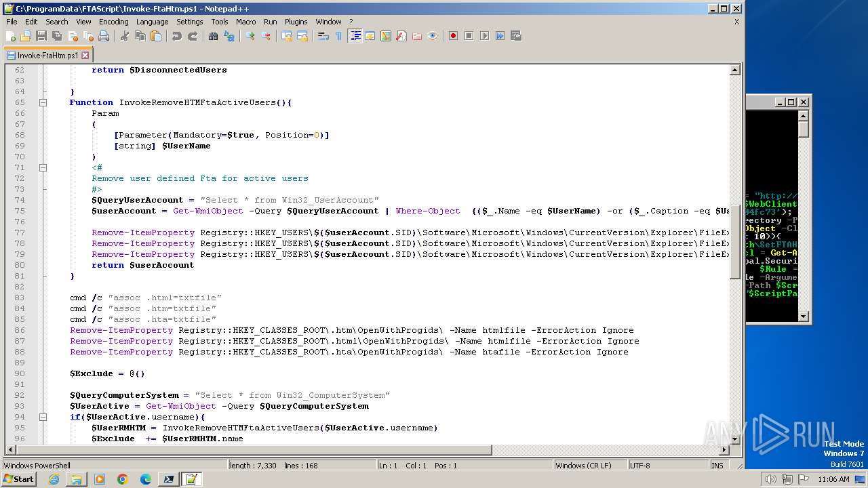The height and width of the screenshot is (488, 868).
Task: Open the Language menu
Action: coord(152,22)
